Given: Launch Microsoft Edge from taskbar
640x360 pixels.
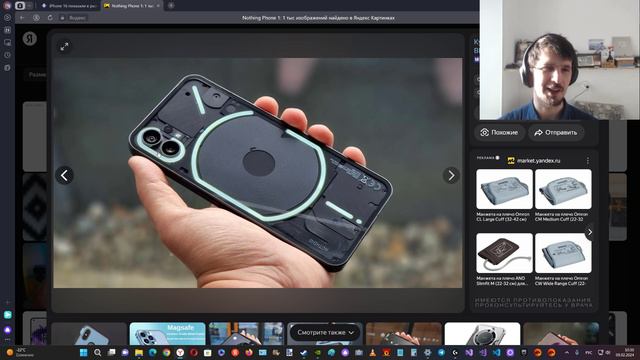Looking at the screenshot, I should pyautogui.click(x=153, y=353).
